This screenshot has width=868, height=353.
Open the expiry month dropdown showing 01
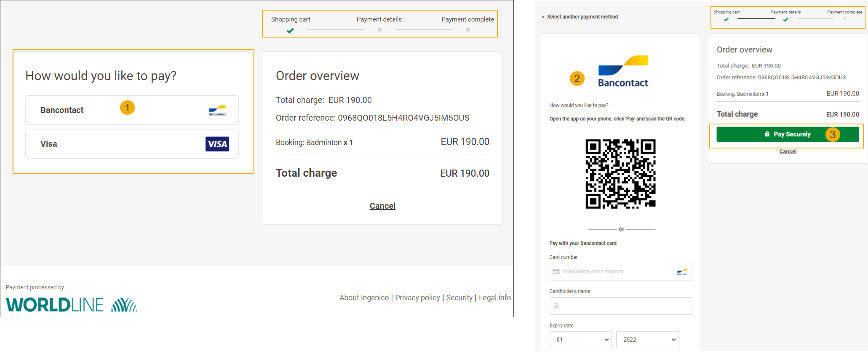tap(581, 340)
